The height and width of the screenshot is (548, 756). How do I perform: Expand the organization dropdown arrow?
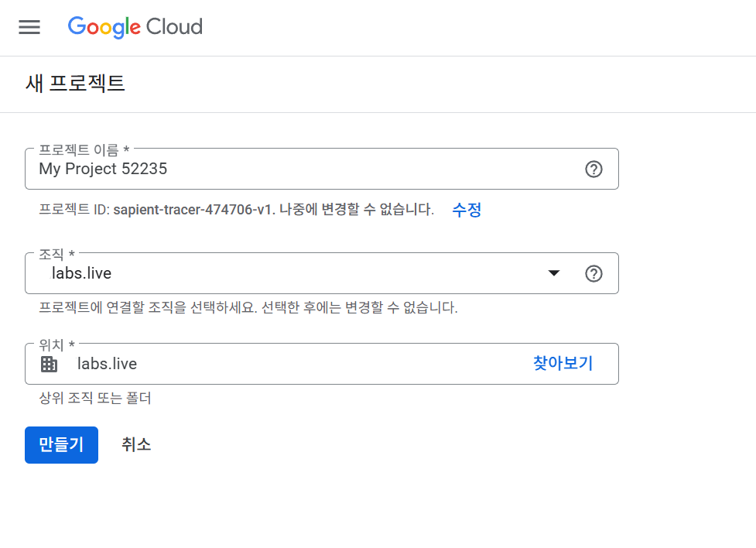(553, 273)
